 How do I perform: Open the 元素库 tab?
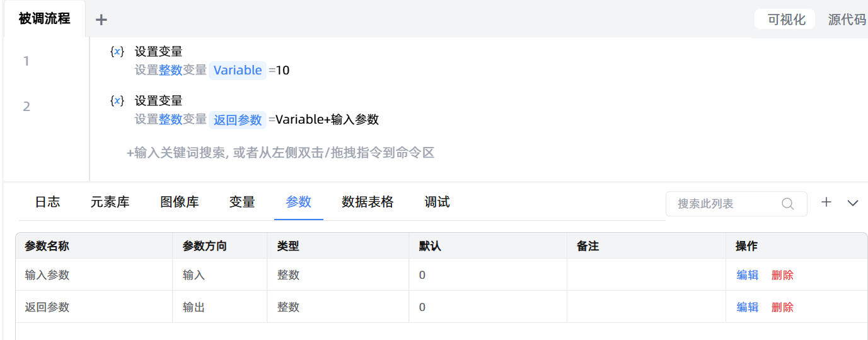pos(110,202)
